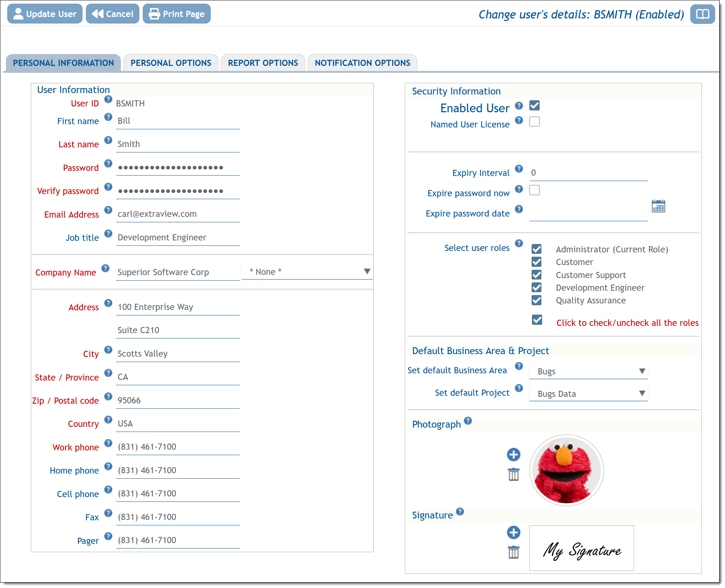Uncheck the Enabled User checkbox

535,106
